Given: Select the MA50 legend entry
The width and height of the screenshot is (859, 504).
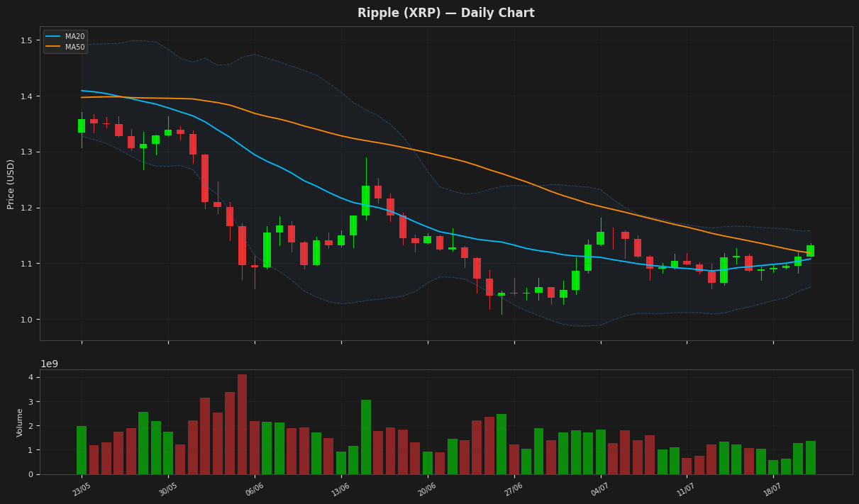Looking at the screenshot, I should point(65,47).
